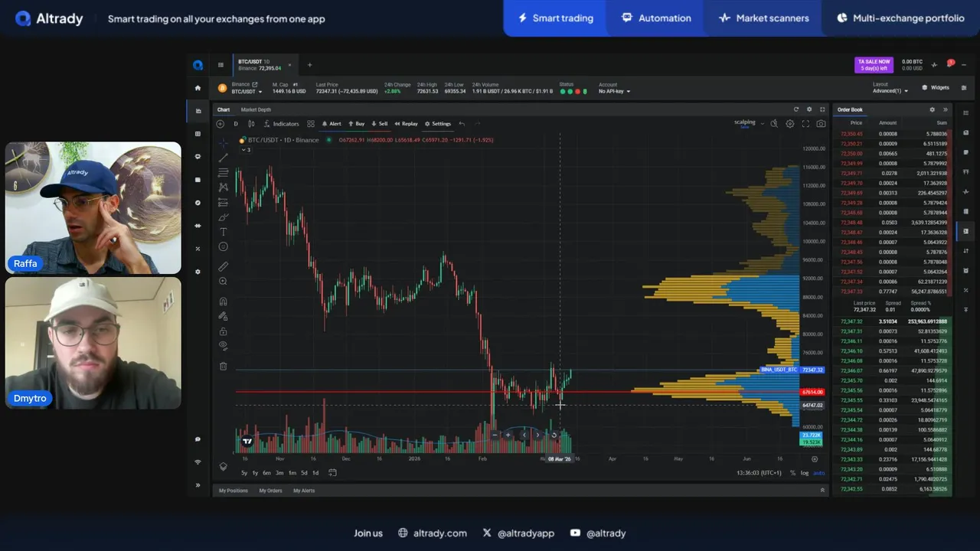980x551 pixels.
Task: Select the crosshair cursor drawing tool
Action: [x=223, y=143]
